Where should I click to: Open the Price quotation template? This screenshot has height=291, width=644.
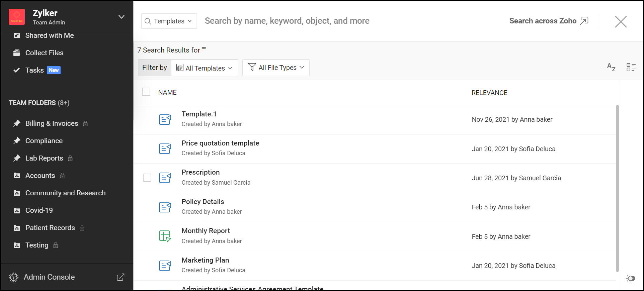pos(220,143)
